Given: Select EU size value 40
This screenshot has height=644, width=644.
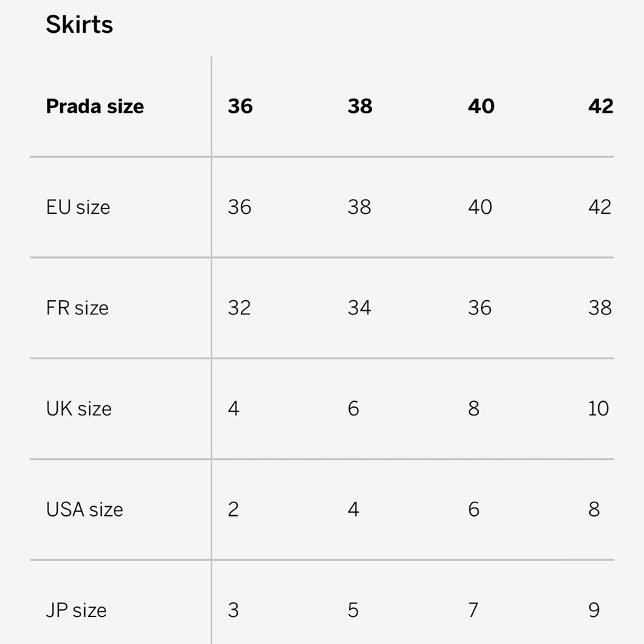Looking at the screenshot, I should coord(480,207).
